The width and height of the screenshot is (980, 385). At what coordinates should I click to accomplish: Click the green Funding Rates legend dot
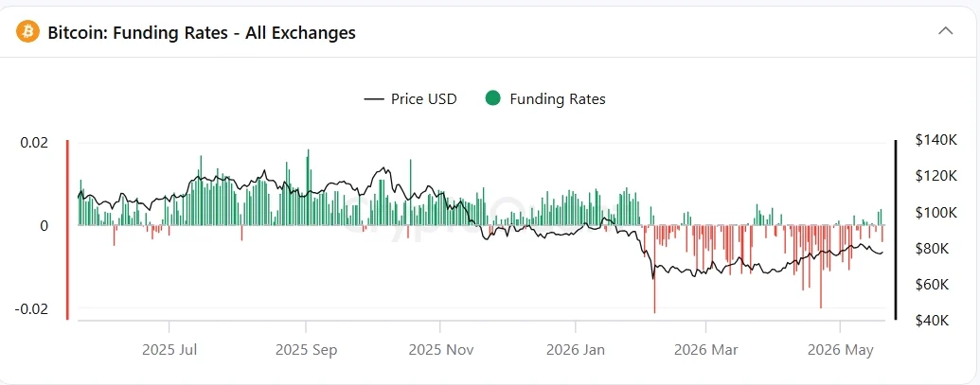click(x=493, y=98)
